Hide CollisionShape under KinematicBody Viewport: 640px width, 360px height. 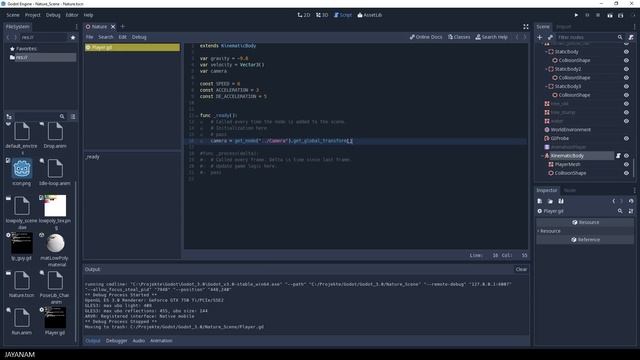pyautogui.click(x=626, y=173)
